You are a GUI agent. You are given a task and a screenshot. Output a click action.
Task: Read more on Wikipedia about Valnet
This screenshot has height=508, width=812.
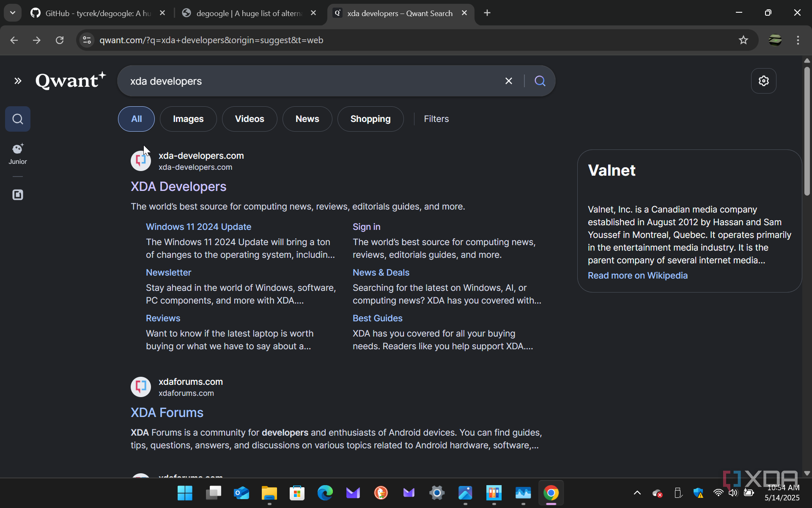point(638,276)
